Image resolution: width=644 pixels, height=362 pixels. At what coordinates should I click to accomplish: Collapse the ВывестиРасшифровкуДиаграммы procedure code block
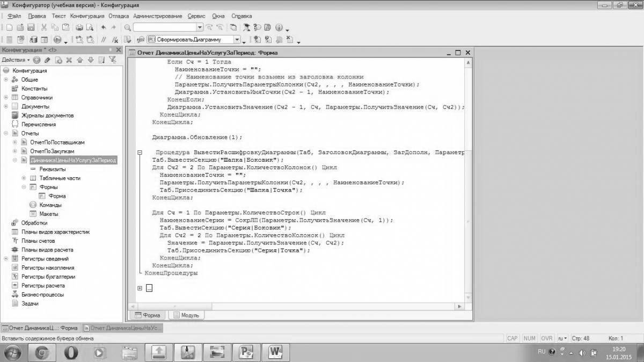(140, 153)
